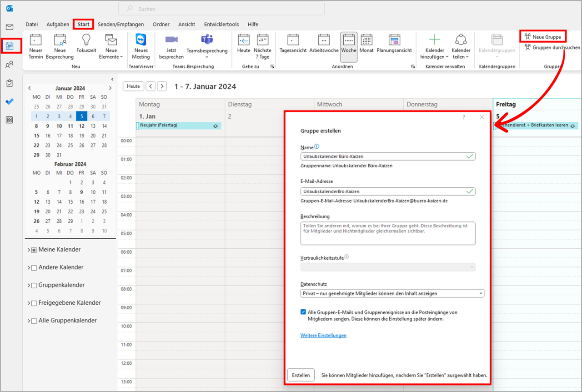The width and height of the screenshot is (582, 392).
Task: Expand the Meine Kalender section
Action: [x=29, y=250]
